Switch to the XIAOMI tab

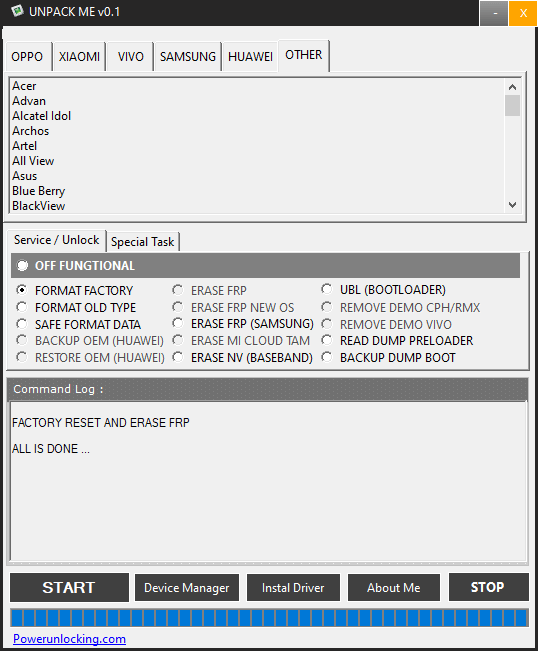tap(79, 56)
